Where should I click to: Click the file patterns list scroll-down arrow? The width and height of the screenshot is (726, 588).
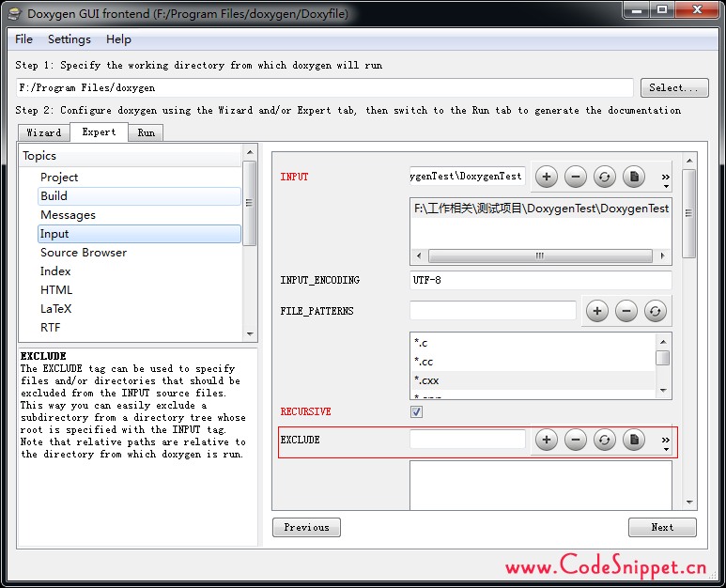click(663, 391)
